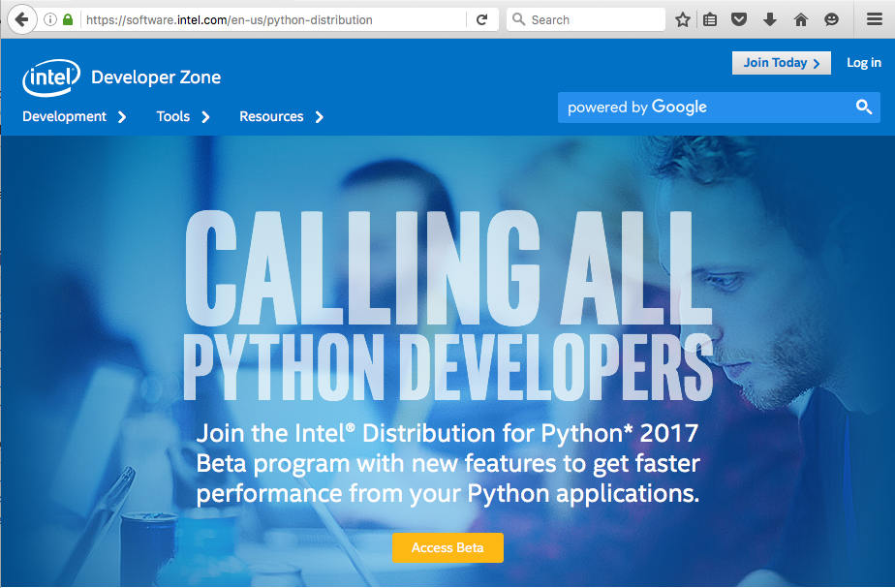This screenshot has width=895, height=588.
Task: Open the downloads arrow icon
Action: (x=770, y=19)
